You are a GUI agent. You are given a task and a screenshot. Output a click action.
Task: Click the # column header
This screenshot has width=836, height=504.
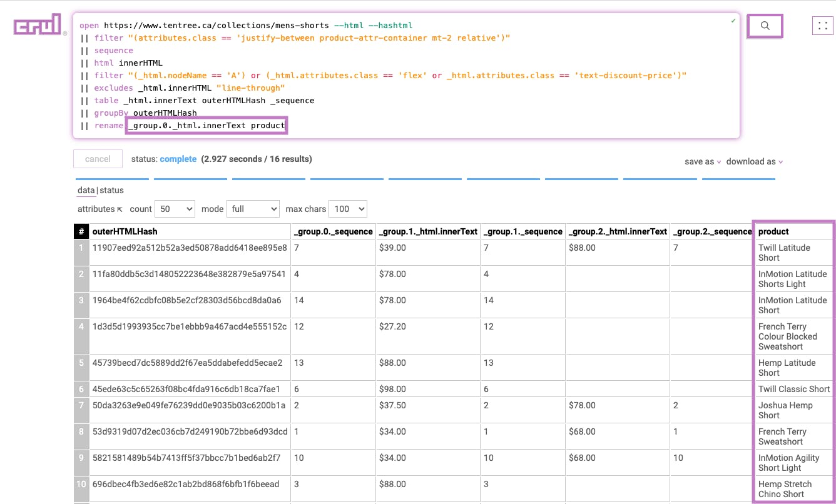click(x=81, y=231)
